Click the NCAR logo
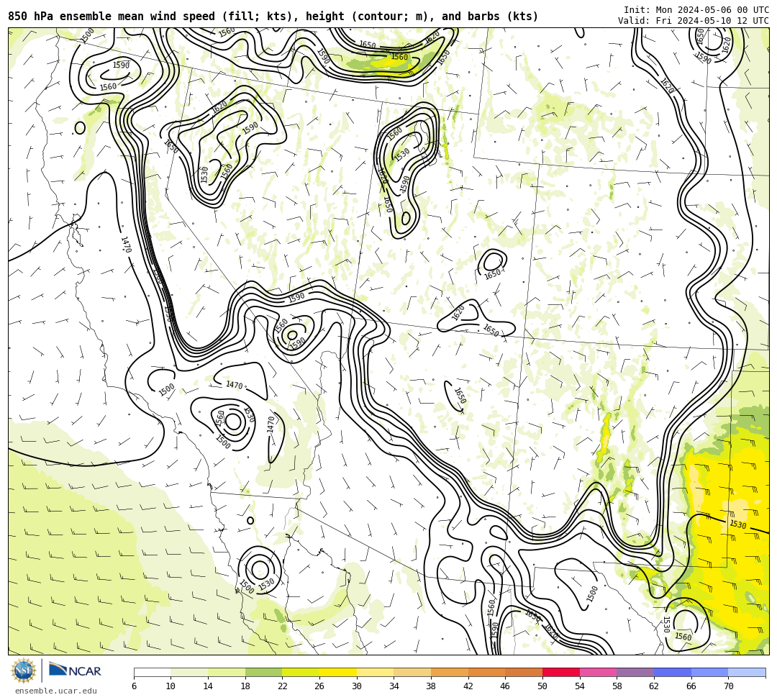This screenshot has height=700, width=777. [75, 671]
